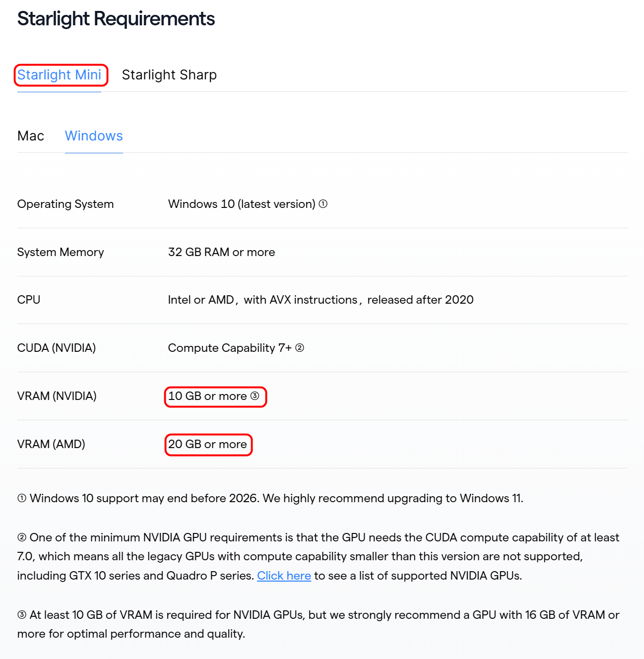Click the Operating System row label

tap(65, 204)
